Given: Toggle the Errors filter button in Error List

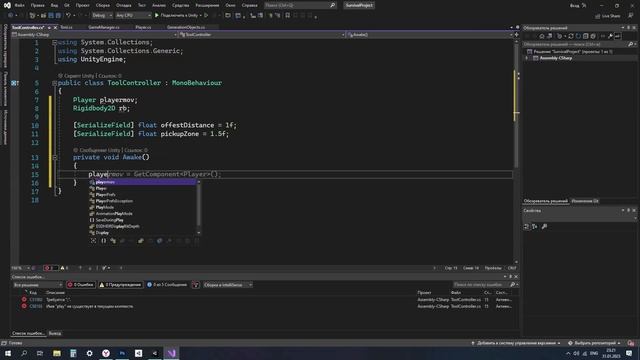Looking at the screenshot, I should pos(81,285).
